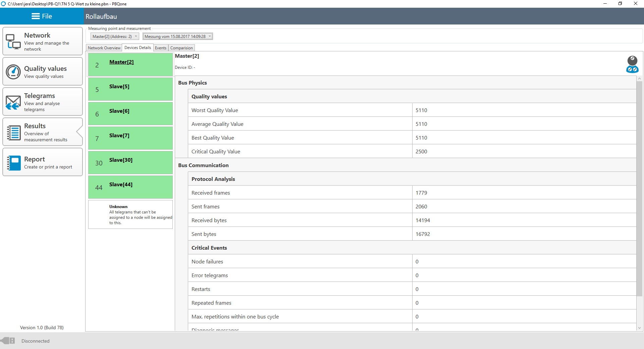Switch to the Events tab
644x349 pixels.
pyautogui.click(x=161, y=48)
